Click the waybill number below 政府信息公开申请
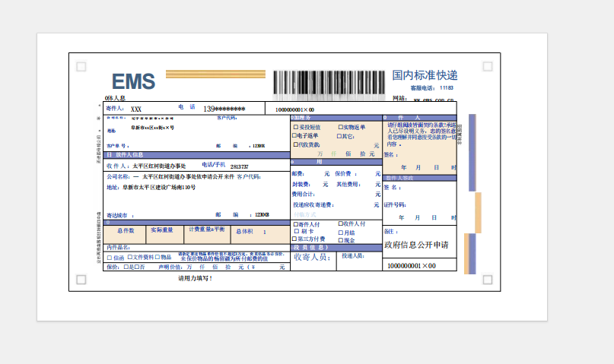Screen dimensions: 614x364 tap(411, 266)
